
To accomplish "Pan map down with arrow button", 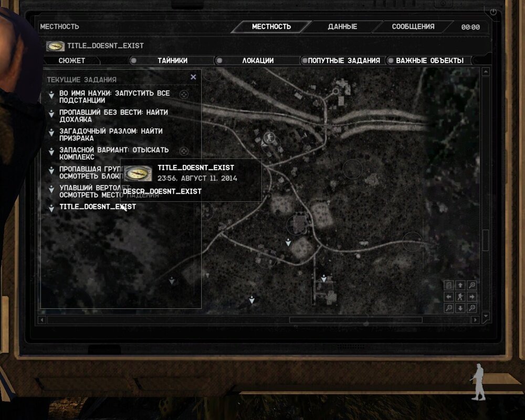I will 460,308.
